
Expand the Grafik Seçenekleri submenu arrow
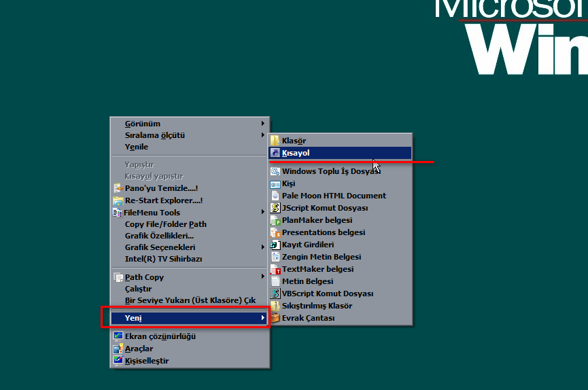[x=263, y=247]
